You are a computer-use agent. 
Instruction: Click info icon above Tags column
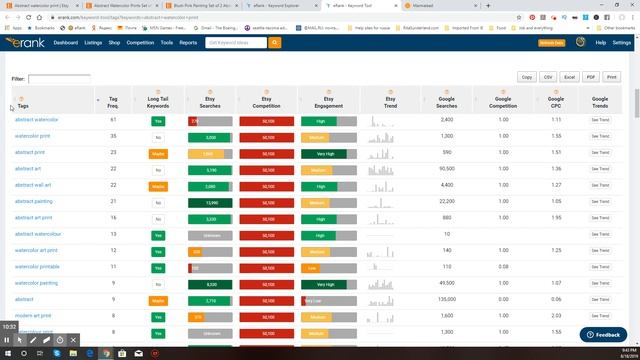tap(21, 99)
